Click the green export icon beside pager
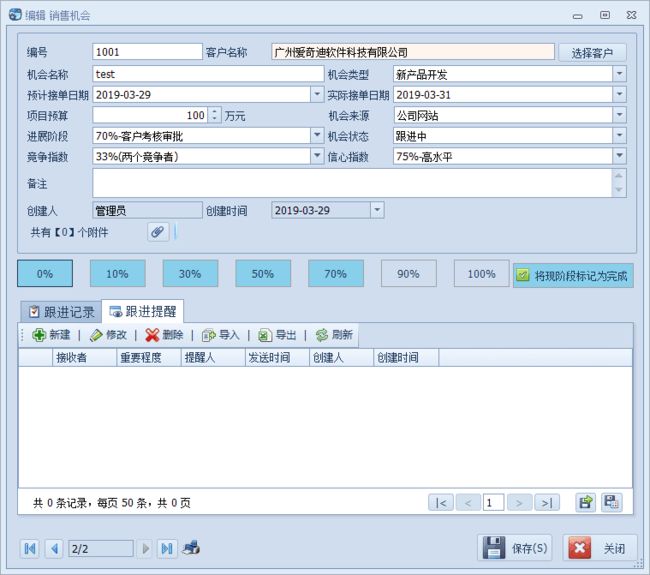This screenshot has width=650, height=575. pyautogui.click(x=585, y=502)
